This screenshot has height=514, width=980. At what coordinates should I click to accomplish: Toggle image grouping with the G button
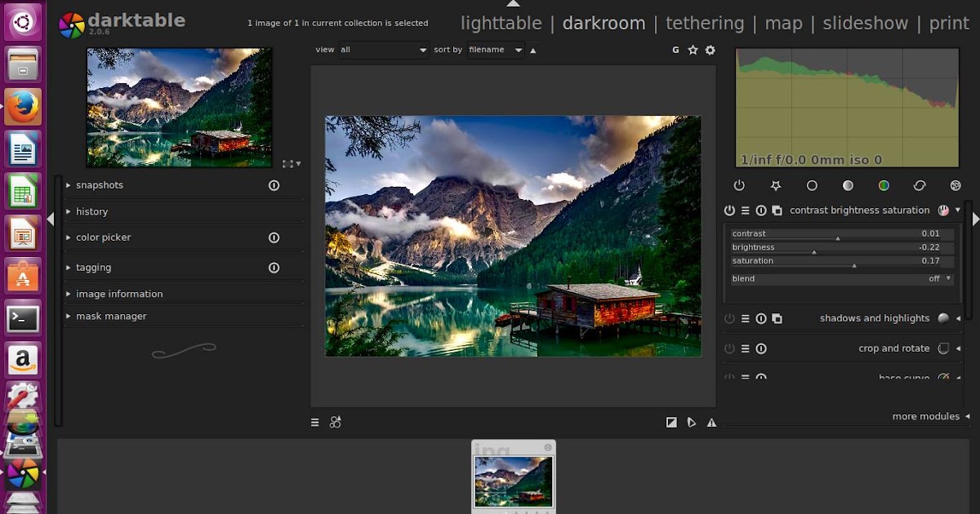coord(675,50)
